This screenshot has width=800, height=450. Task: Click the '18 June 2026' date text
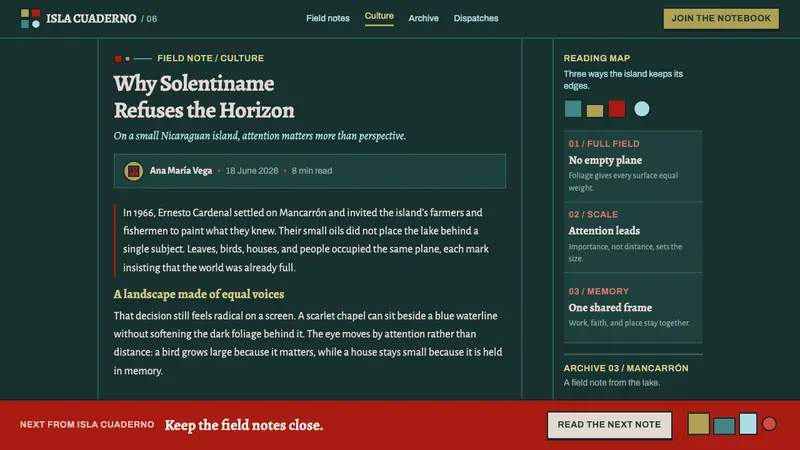(x=252, y=171)
